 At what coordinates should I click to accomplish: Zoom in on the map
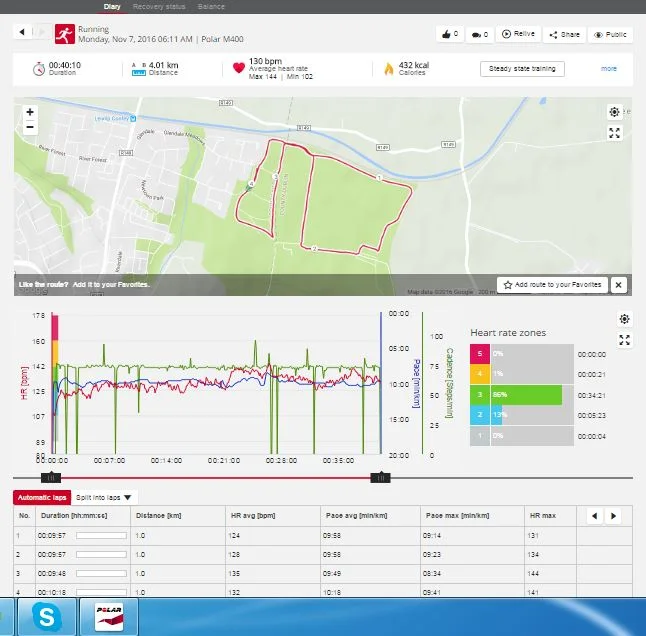(x=30, y=112)
